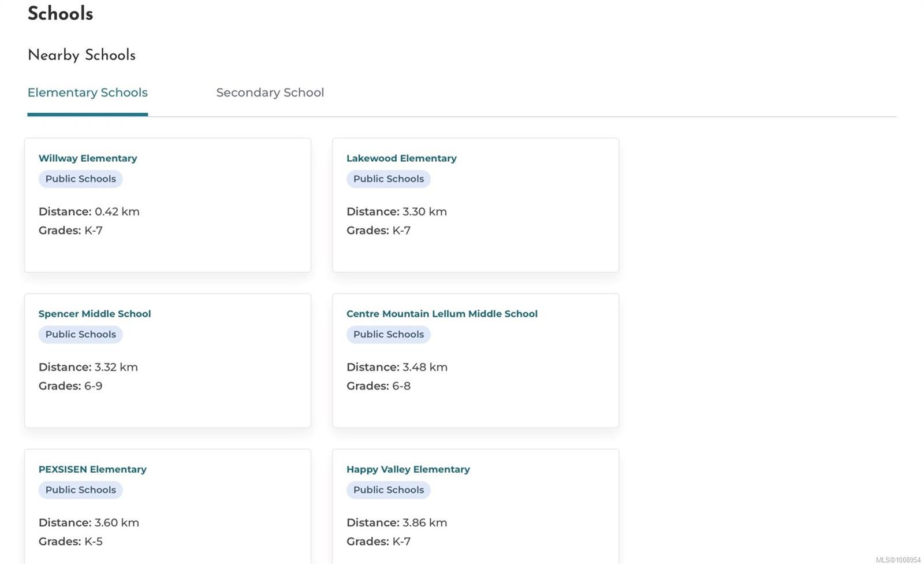
Task: Click the PEXSISEN Elementary school name
Action: [92, 469]
